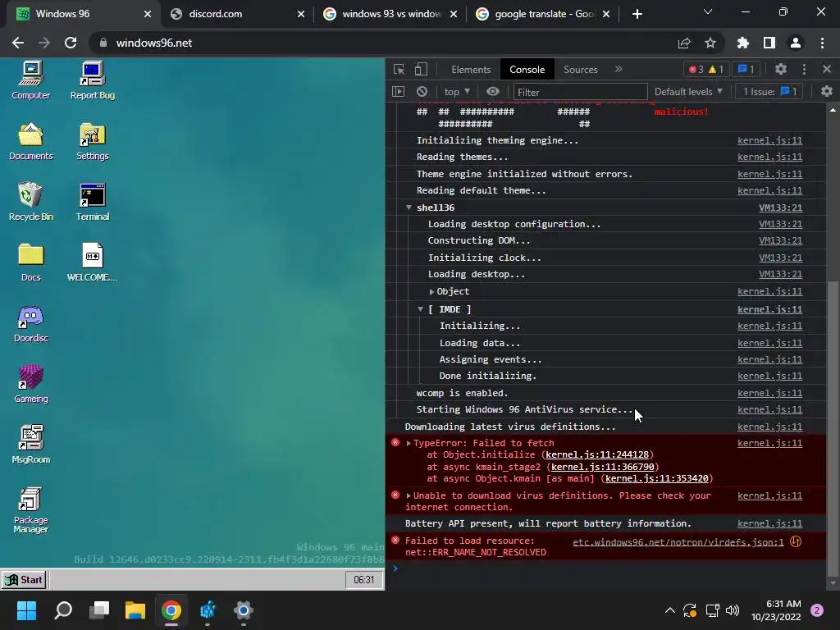The height and width of the screenshot is (630, 840).
Task: Open the kernel.js:11:353420 stack link
Action: 657,478
